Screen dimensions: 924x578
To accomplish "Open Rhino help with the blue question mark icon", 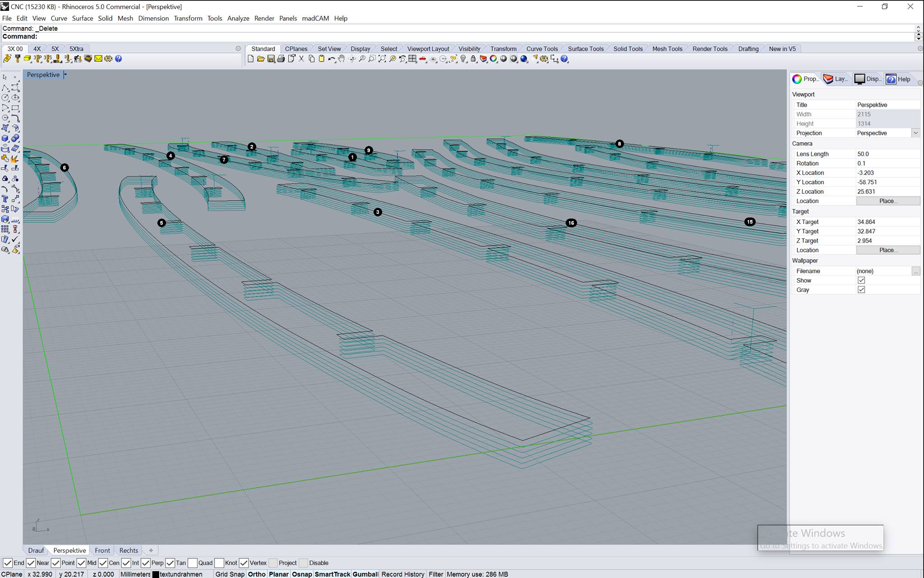I will coord(564,59).
